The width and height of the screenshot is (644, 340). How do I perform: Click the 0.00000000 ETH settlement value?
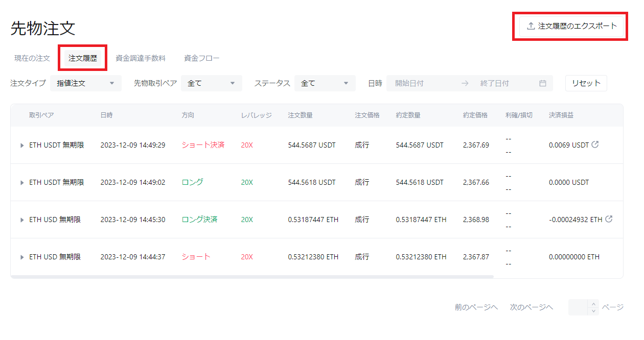pos(574,257)
